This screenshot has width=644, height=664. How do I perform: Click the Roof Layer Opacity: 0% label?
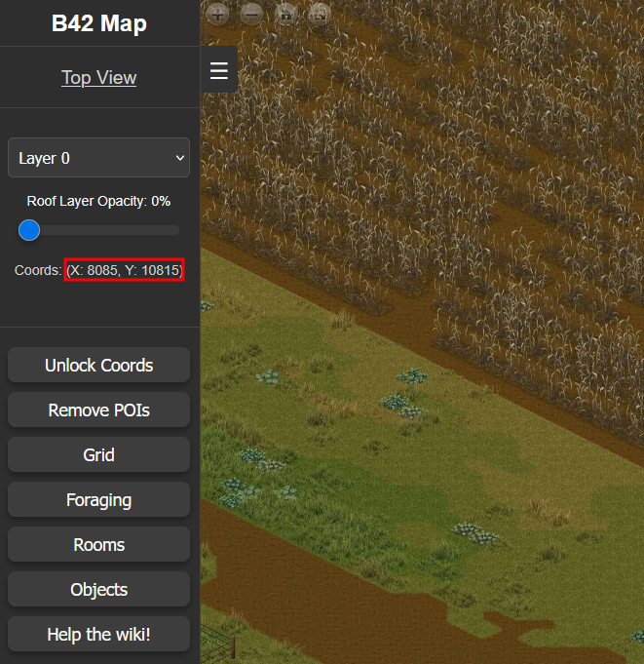tap(98, 201)
